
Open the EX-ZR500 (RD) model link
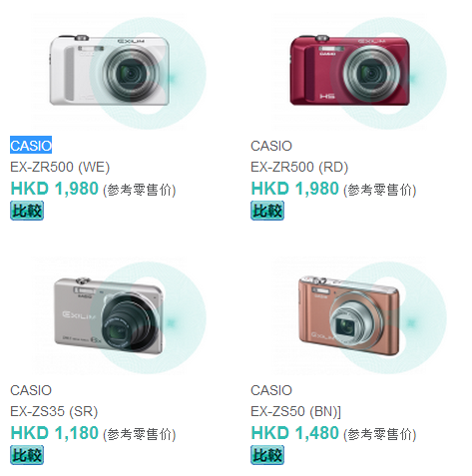[x=299, y=167]
